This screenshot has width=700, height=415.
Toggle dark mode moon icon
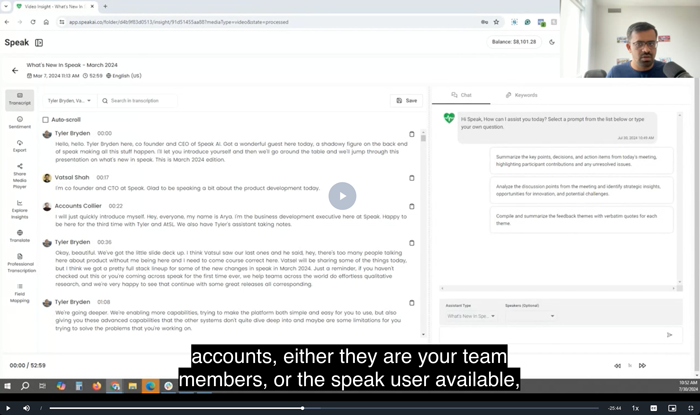tap(552, 42)
